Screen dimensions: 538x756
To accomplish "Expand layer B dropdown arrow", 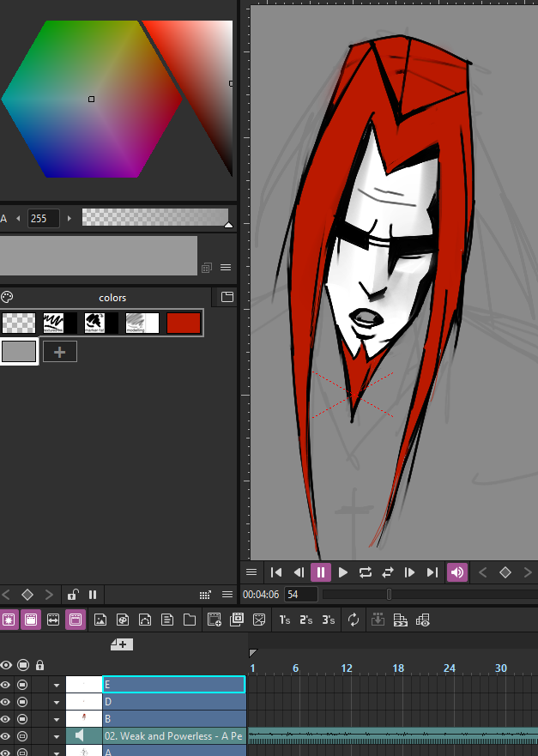I will pyautogui.click(x=57, y=719).
